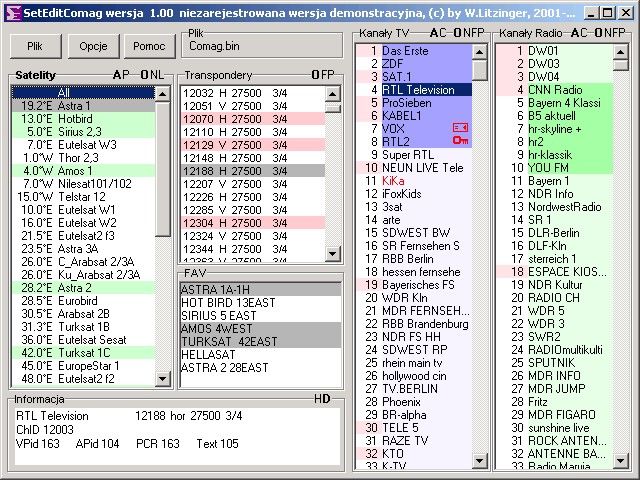Click the Comag.bin file name field

260,46
